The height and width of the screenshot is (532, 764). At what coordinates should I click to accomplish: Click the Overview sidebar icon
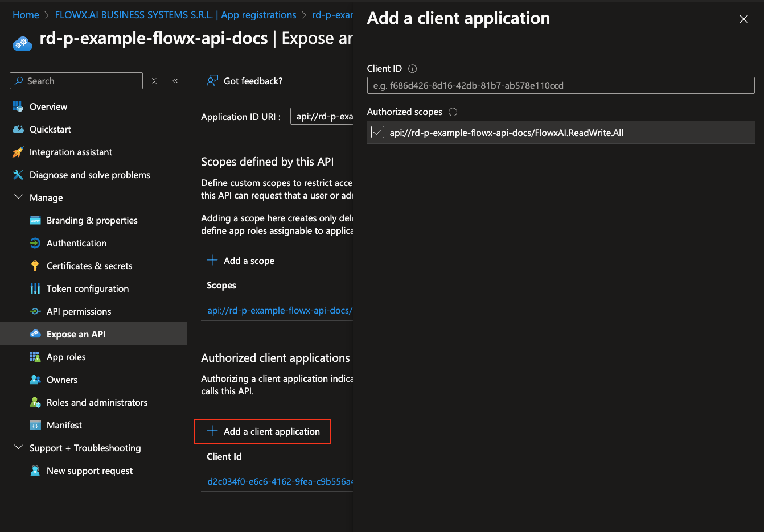coord(18,106)
